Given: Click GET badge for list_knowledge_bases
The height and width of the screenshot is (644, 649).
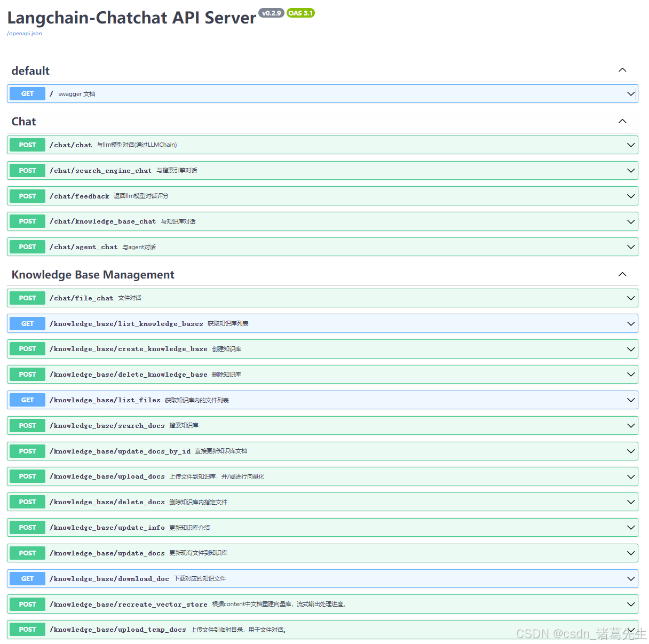Looking at the screenshot, I should [x=27, y=324].
